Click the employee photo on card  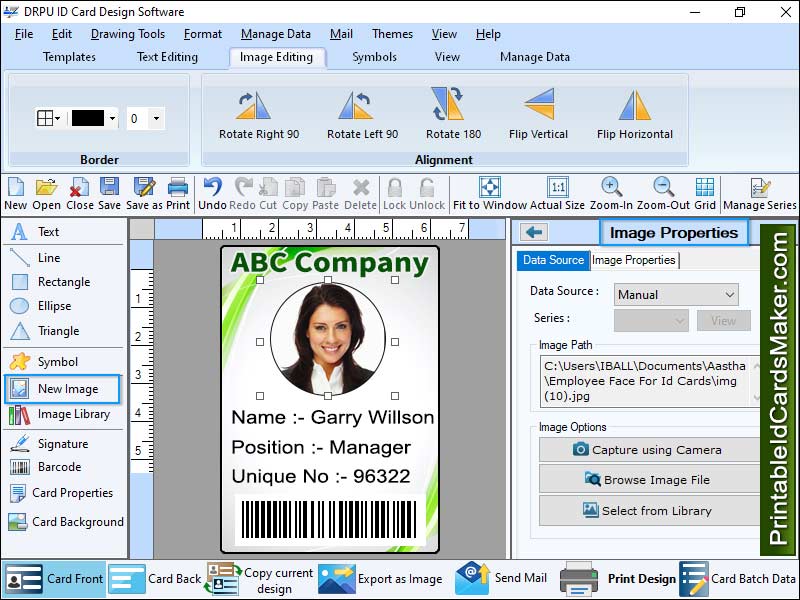[328, 340]
